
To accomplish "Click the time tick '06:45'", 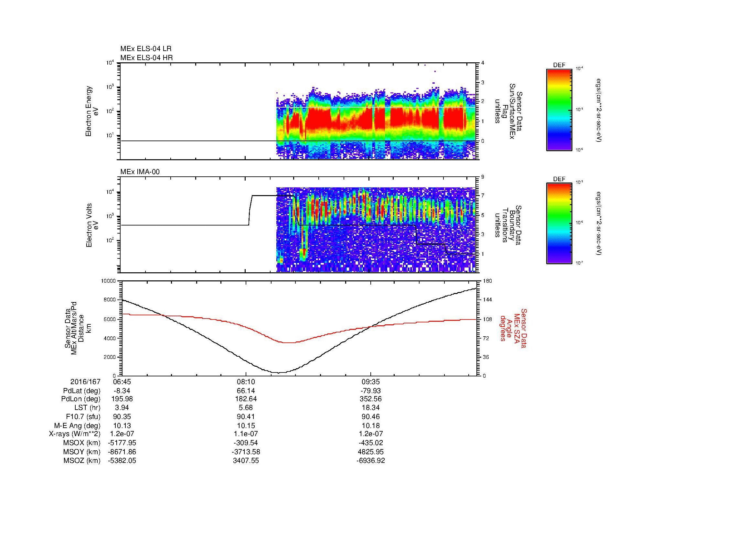I will pyautogui.click(x=122, y=382).
